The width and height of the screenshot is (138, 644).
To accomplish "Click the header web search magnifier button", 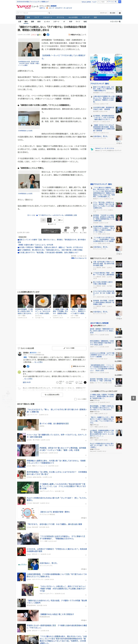I will tap(120, 2).
